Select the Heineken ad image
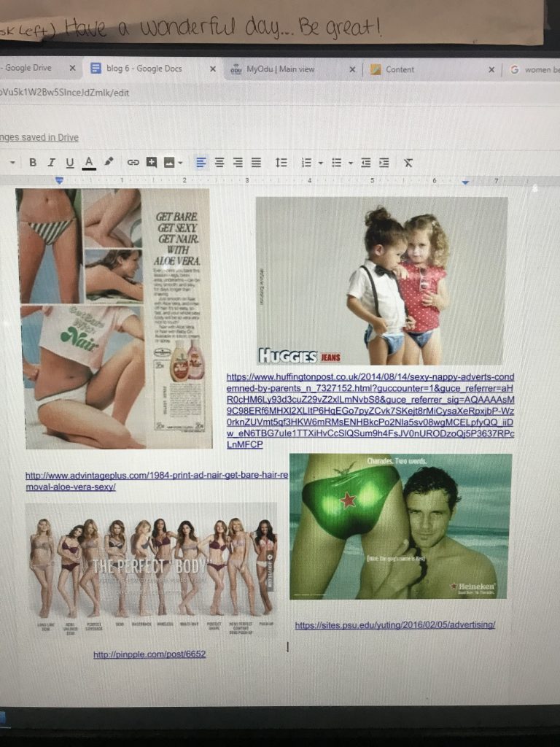Screen dimensions: 560x747 point(400,527)
